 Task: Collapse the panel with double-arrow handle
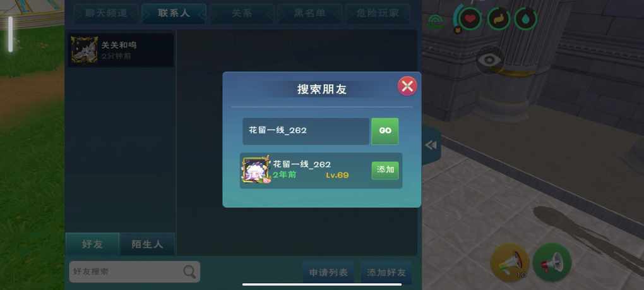click(x=431, y=145)
